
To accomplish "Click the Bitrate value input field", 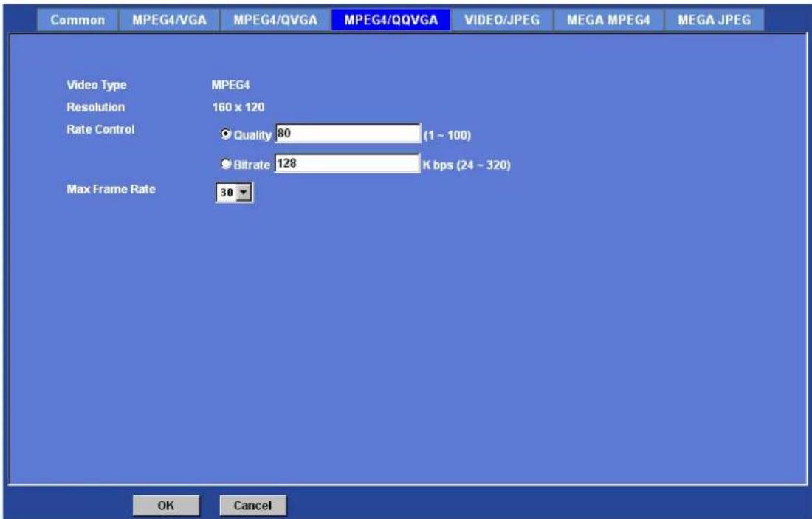I will [347, 164].
